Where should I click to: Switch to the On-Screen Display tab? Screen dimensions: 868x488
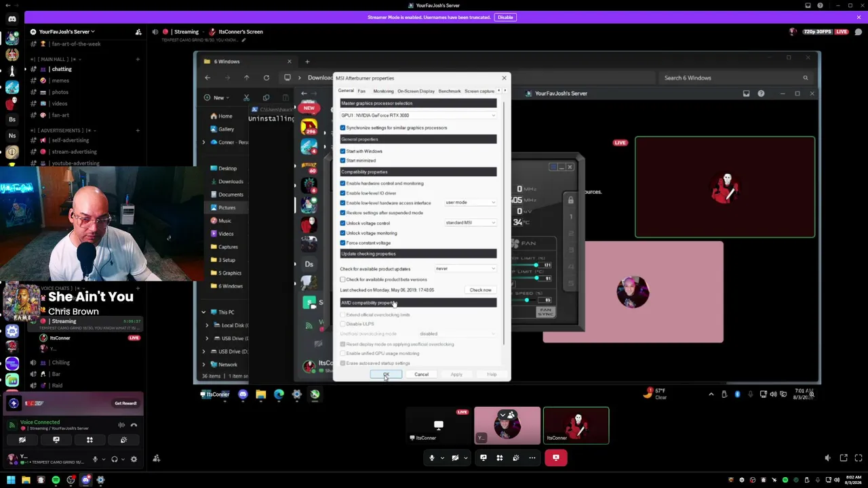tap(416, 91)
